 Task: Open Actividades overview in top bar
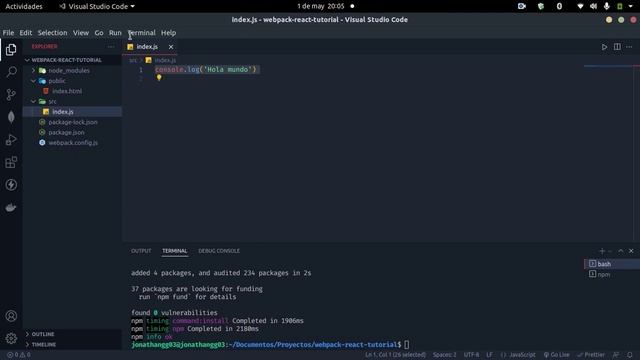(24, 7)
